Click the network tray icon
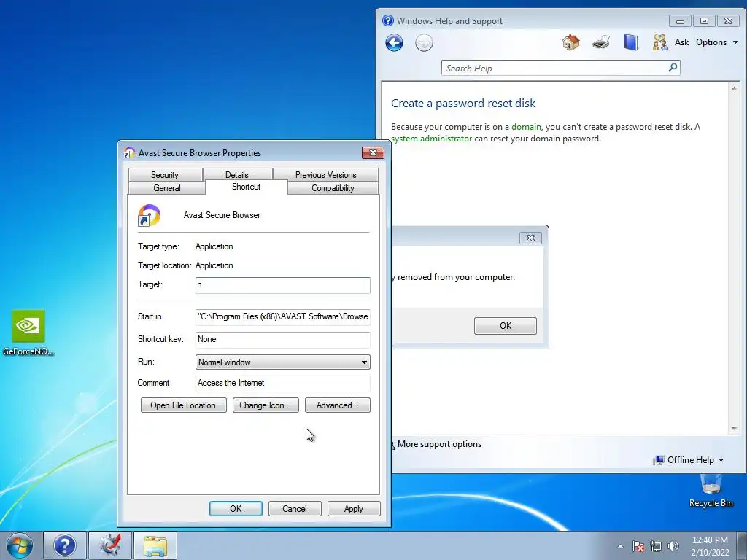The image size is (747, 560). (x=656, y=546)
